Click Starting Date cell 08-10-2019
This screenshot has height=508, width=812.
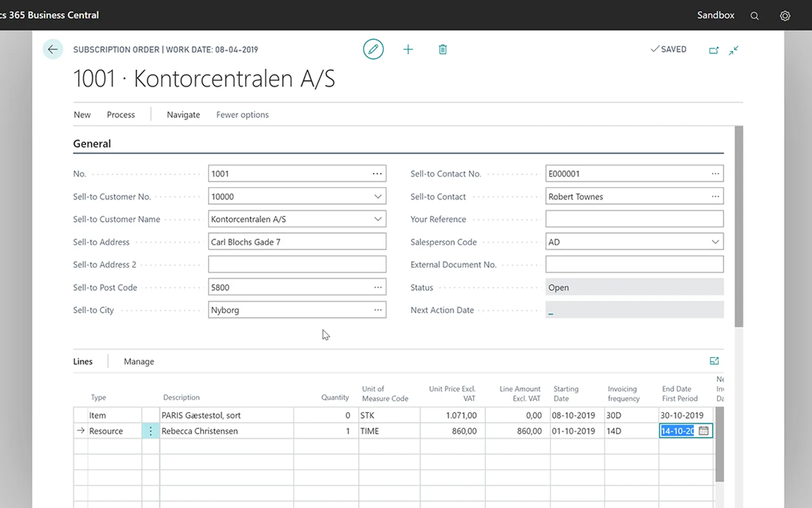coord(577,415)
